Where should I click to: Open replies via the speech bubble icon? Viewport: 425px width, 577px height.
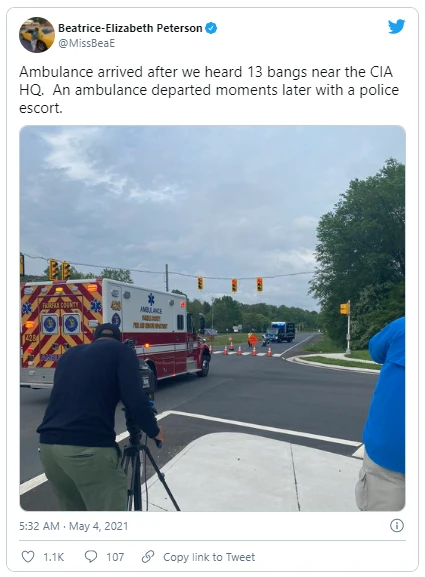coord(91,556)
